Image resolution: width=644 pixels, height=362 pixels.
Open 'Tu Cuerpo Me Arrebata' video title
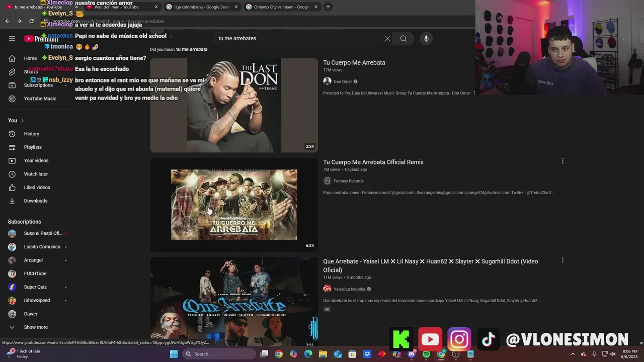[x=354, y=63]
